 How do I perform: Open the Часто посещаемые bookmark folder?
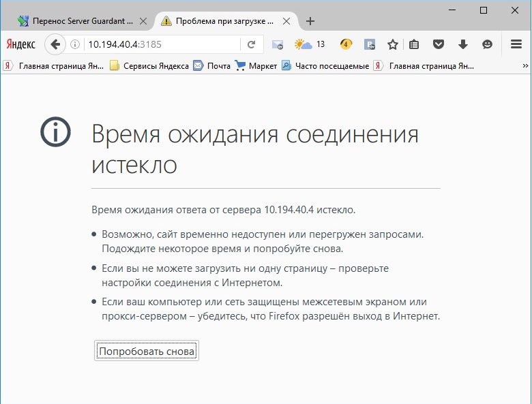[x=325, y=66]
